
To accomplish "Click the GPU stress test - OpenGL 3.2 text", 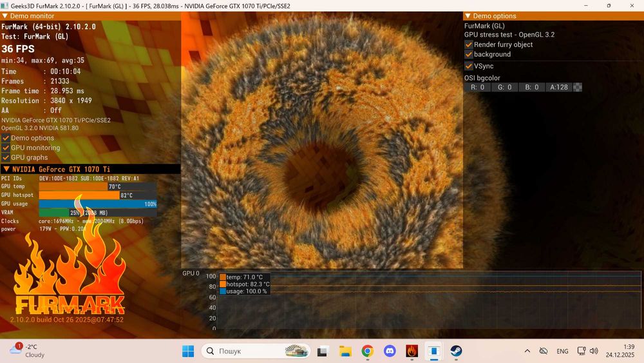I will [x=509, y=35].
